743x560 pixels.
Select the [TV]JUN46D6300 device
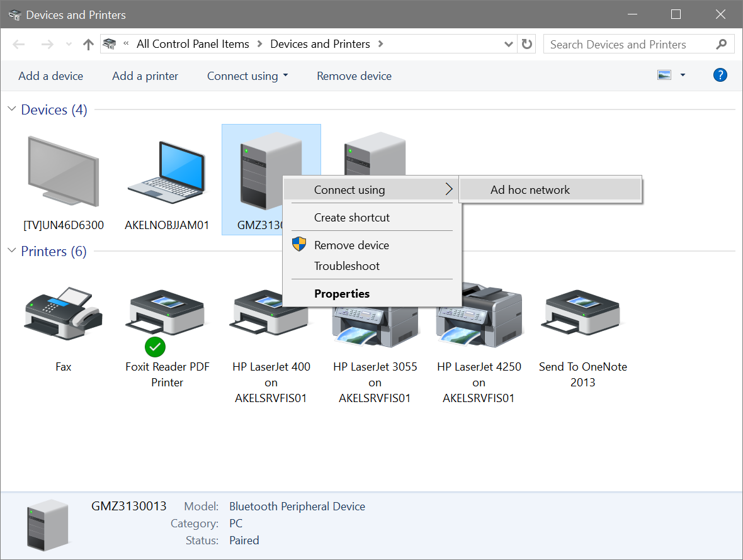coord(63,170)
